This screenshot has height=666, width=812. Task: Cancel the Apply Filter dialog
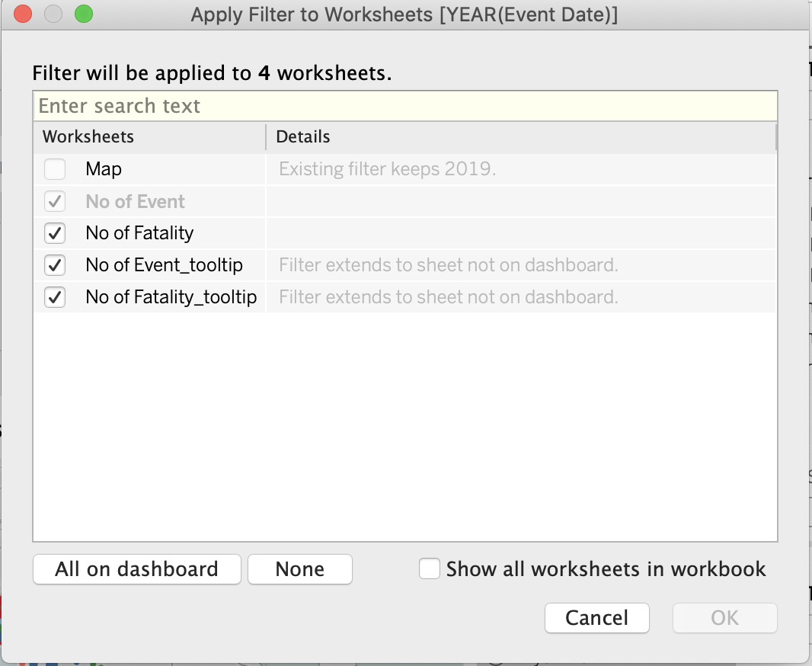pos(596,618)
